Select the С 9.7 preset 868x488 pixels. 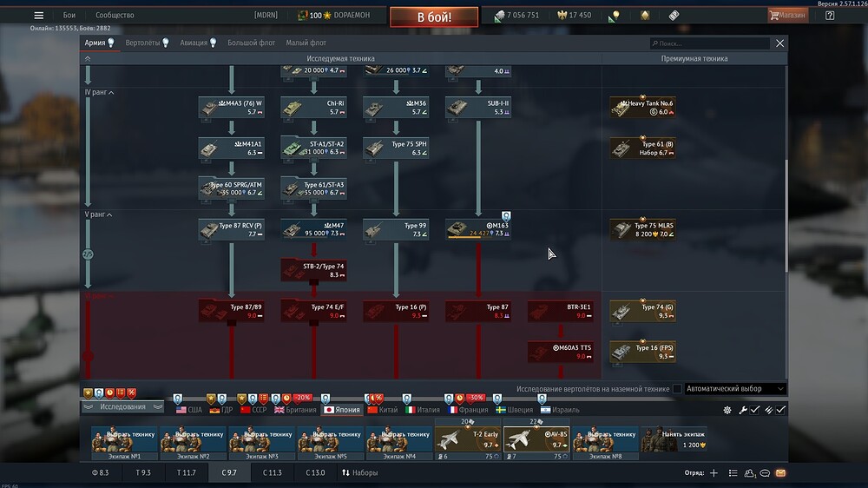click(x=229, y=472)
